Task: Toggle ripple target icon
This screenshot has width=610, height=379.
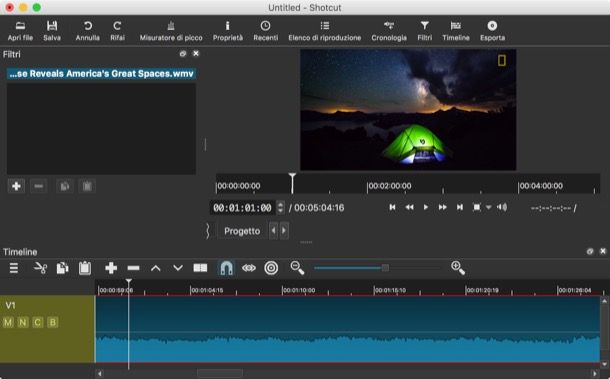Action: coord(271,268)
